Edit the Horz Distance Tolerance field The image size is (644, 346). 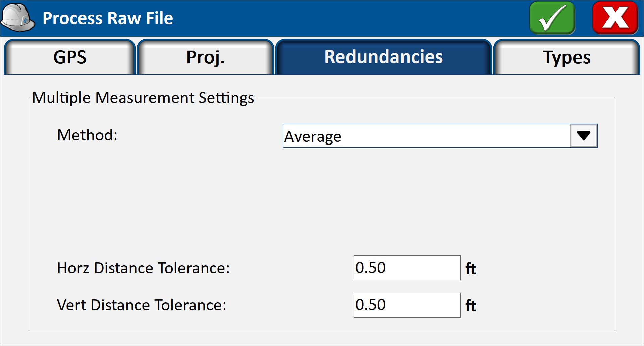[407, 268]
